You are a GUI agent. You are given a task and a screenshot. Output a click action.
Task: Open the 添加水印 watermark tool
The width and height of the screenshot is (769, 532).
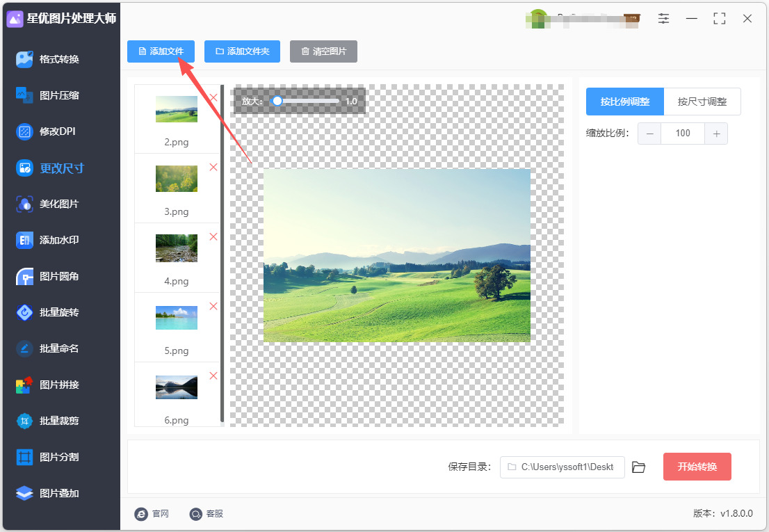(x=47, y=240)
